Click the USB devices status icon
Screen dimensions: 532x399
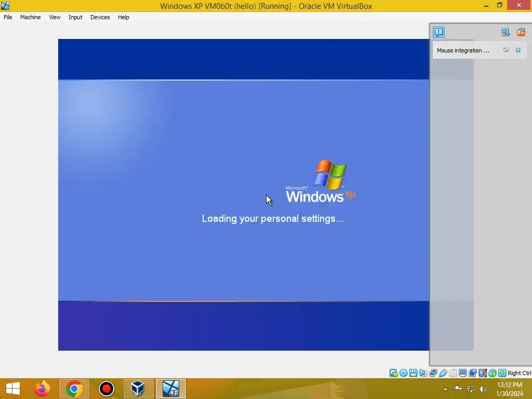point(443,373)
